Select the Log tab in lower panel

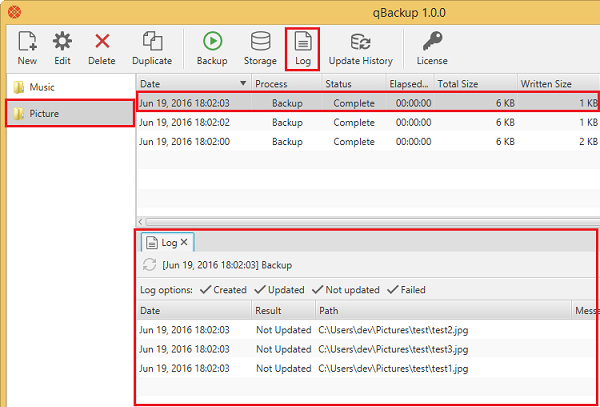tap(168, 242)
